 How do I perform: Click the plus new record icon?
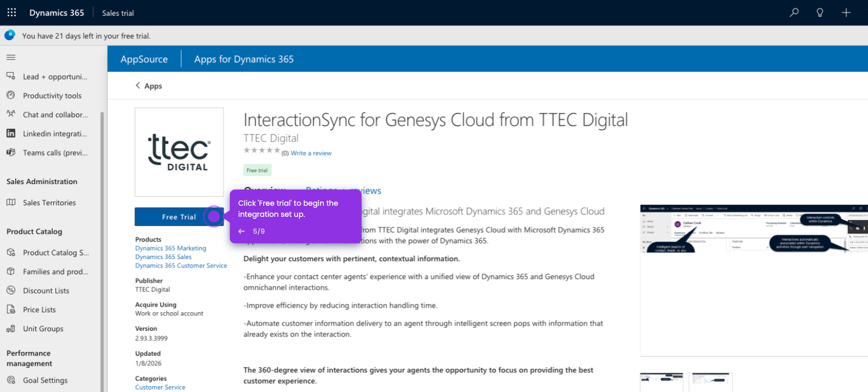click(x=846, y=13)
